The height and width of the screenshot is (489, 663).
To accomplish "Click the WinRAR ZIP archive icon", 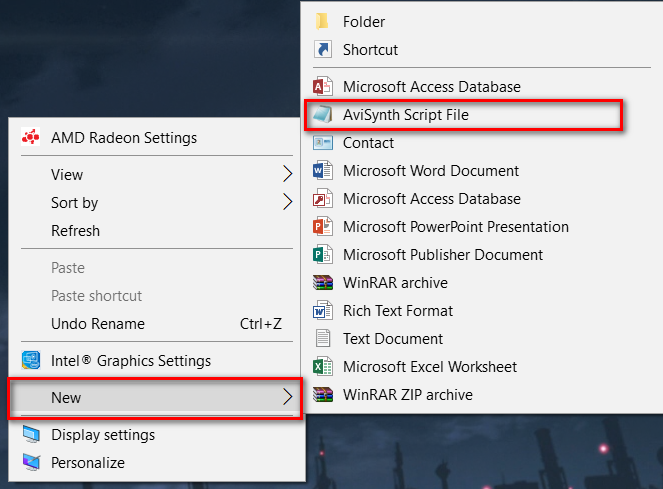I will (322, 395).
